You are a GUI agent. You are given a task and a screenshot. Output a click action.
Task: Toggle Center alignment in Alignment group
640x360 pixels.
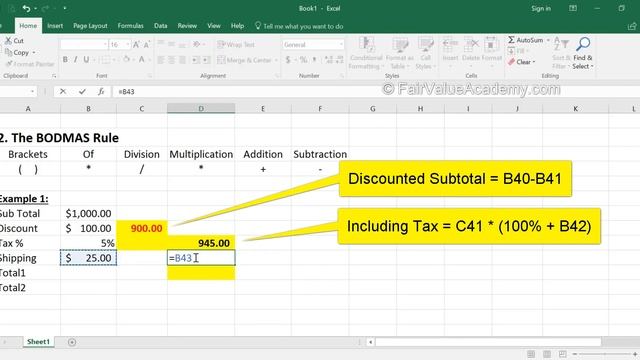(171, 60)
